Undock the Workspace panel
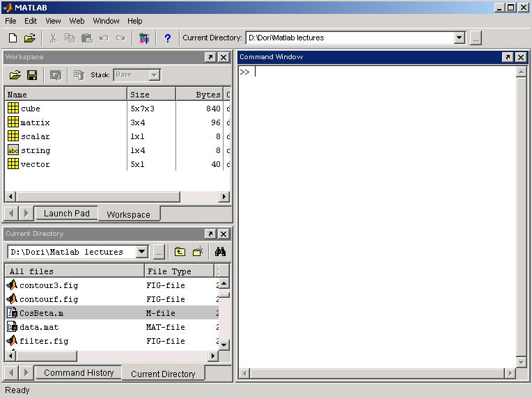Image resolution: width=532 pixels, height=398 pixels. click(210, 57)
